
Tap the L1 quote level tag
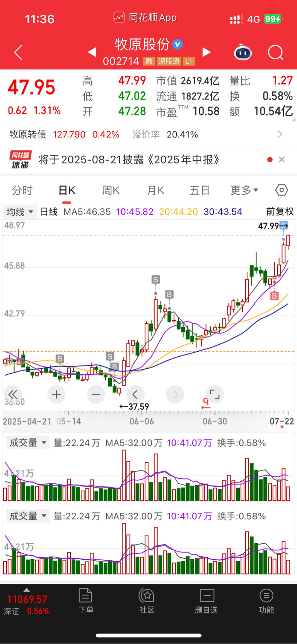pos(189,61)
